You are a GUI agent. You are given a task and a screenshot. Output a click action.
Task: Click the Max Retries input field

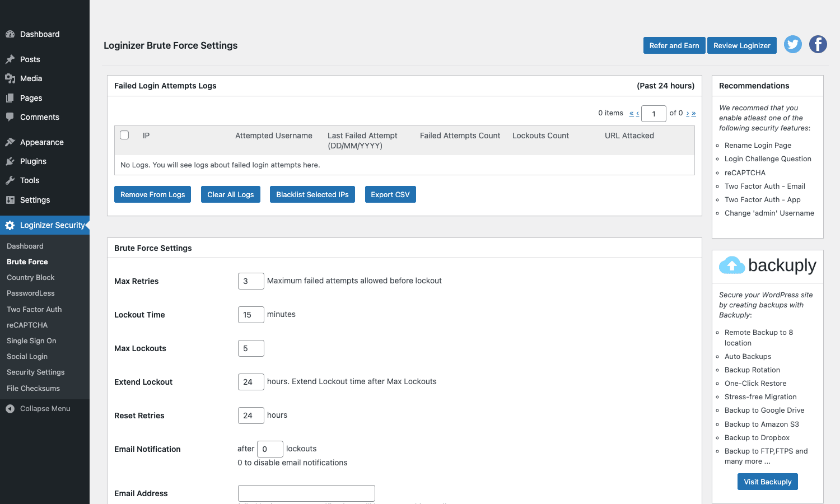pyautogui.click(x=251, y=281)
